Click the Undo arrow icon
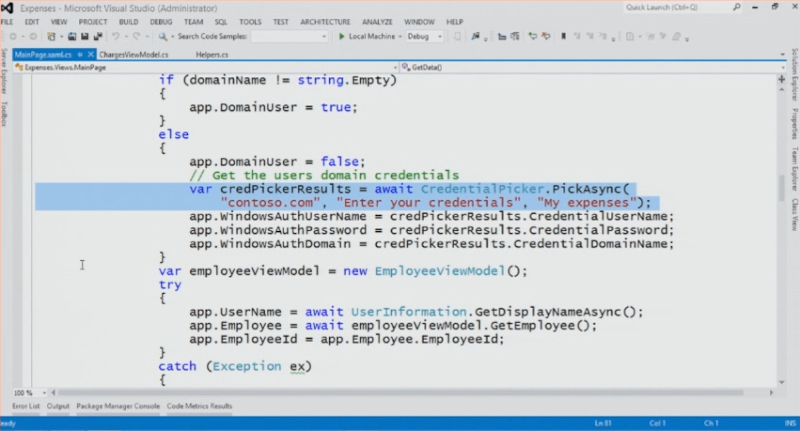The width and height of the screenshot is (800, 431). pos(115,36)
